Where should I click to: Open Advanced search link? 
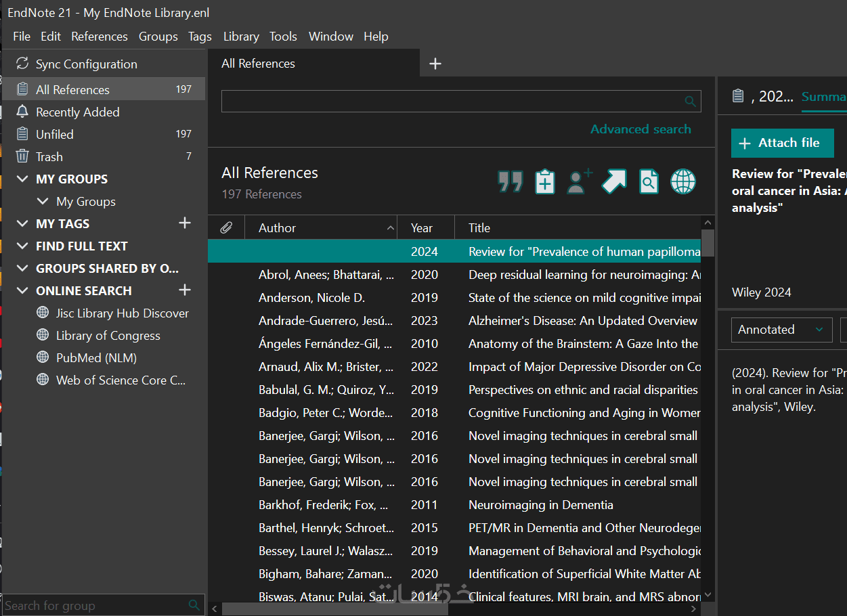point(640,129)
